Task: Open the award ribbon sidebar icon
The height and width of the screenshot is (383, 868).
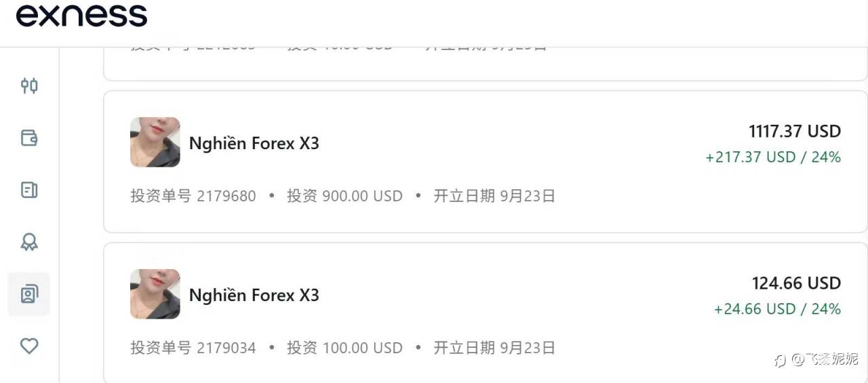Action: click(29, 242)
